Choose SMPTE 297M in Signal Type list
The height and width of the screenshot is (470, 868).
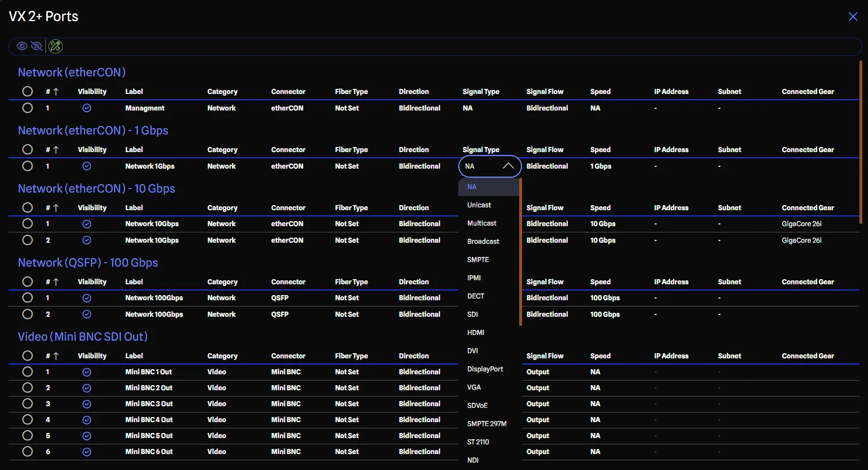pyautogui.click(x=489, y=424)
